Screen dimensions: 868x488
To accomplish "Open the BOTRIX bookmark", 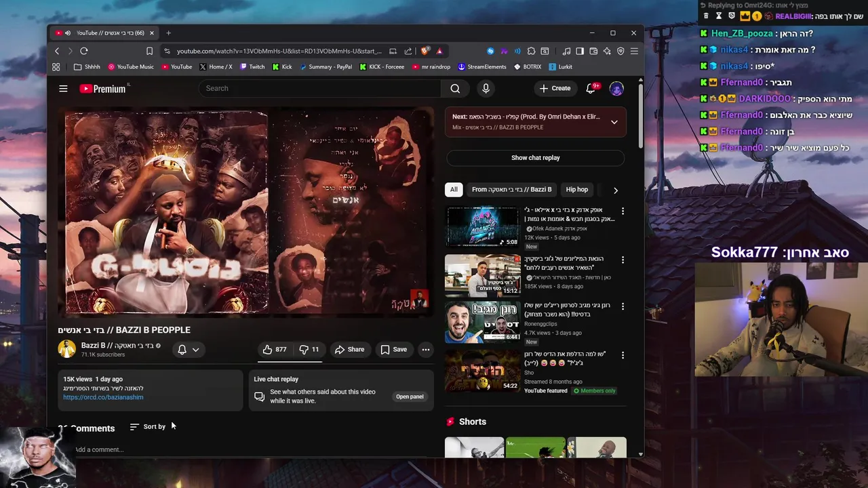I will (528, 67).
